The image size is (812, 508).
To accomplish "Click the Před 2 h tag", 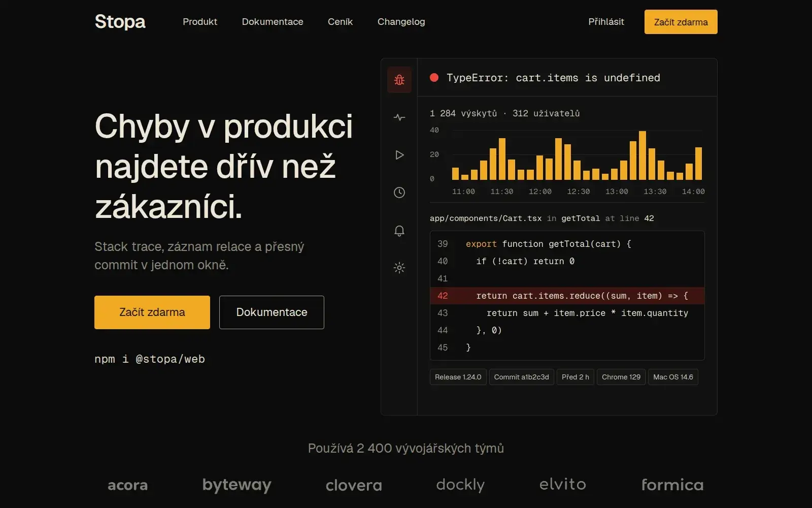I will click(576, 377).
